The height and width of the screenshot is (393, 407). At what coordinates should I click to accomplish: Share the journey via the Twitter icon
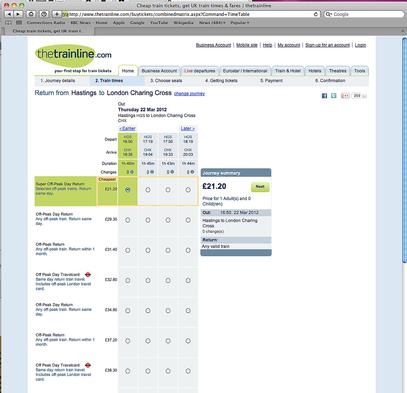pyautogui.click(x=334, y=96)
